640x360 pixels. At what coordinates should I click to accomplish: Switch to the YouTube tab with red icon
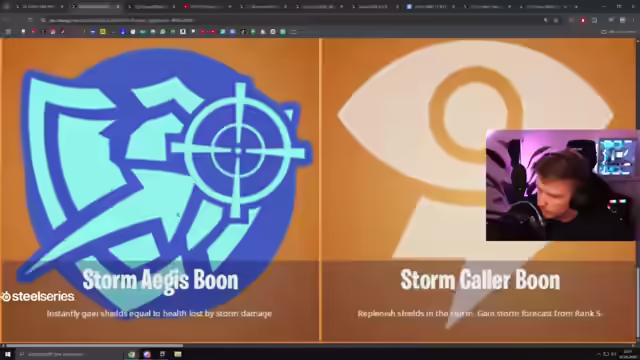click(x=207, y=7)
